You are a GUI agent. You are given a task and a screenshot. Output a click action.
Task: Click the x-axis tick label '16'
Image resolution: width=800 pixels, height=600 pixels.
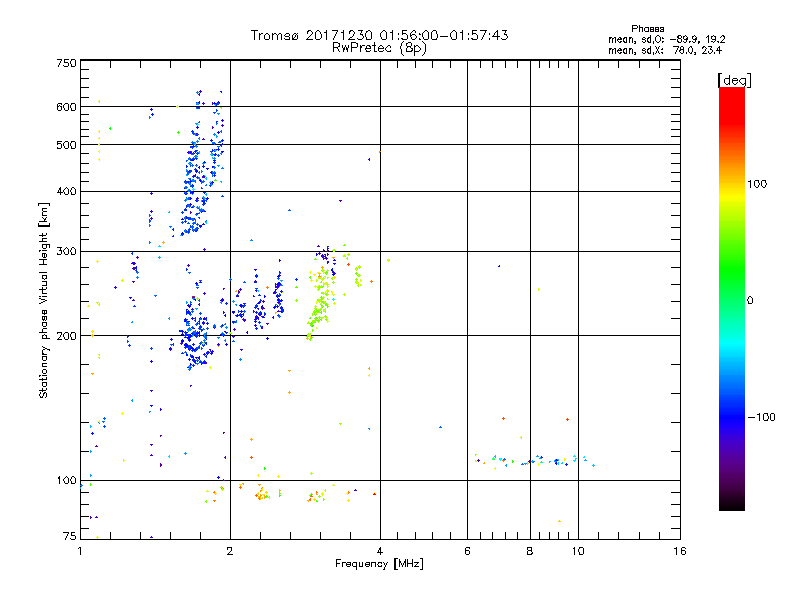click(680, 551)
